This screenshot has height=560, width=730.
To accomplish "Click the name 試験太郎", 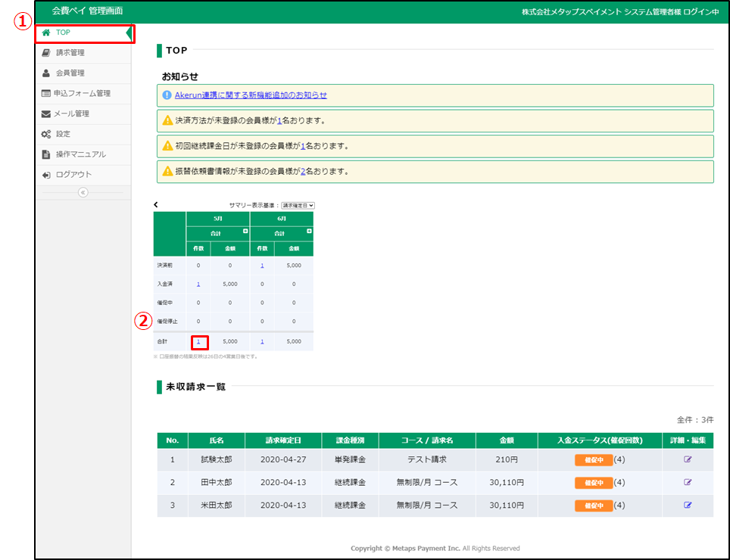I will click(217, 459).
